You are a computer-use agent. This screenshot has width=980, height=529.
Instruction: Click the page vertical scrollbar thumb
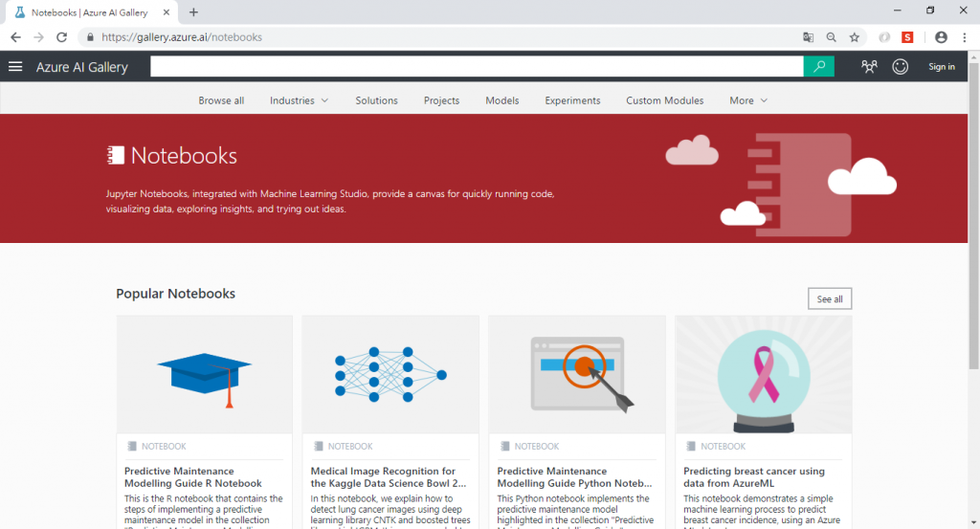(x=973, y=215)
